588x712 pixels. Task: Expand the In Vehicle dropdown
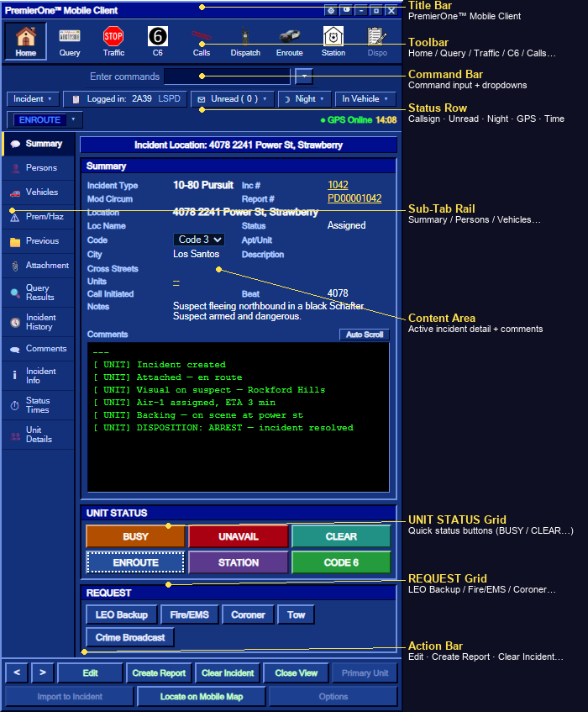click(365, 98)
